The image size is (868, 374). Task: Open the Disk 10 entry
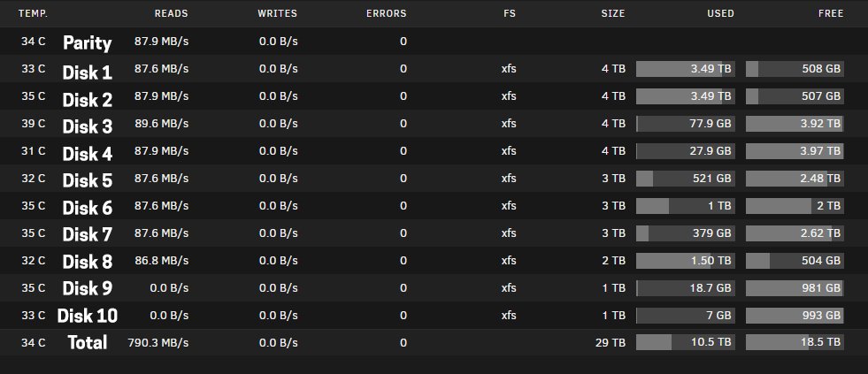pos(87,316)
